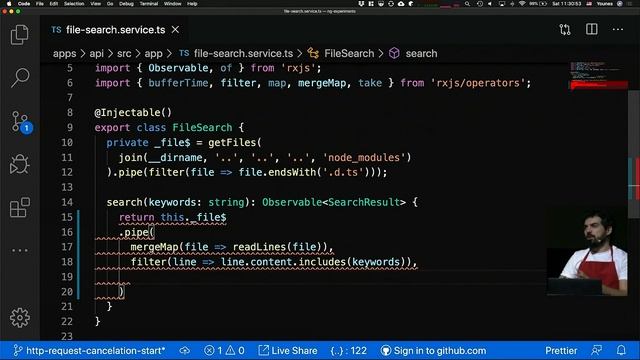Open the File menu

coord(40,4)
